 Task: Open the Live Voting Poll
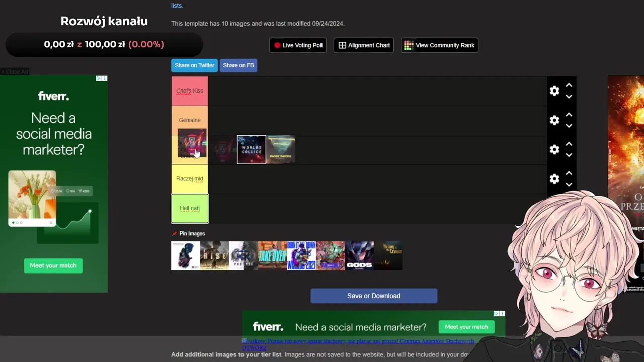[298, 45]
